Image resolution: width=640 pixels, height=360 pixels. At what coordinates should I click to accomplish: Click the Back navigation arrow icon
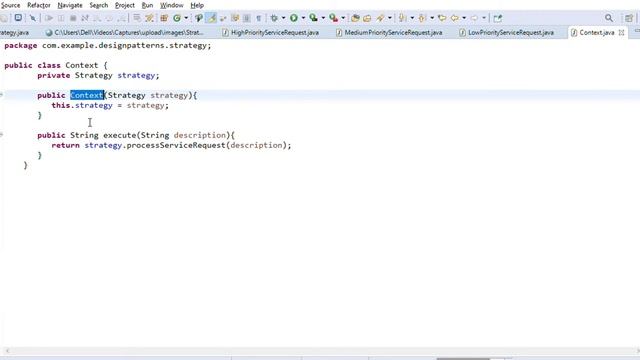tap(454, 18)
